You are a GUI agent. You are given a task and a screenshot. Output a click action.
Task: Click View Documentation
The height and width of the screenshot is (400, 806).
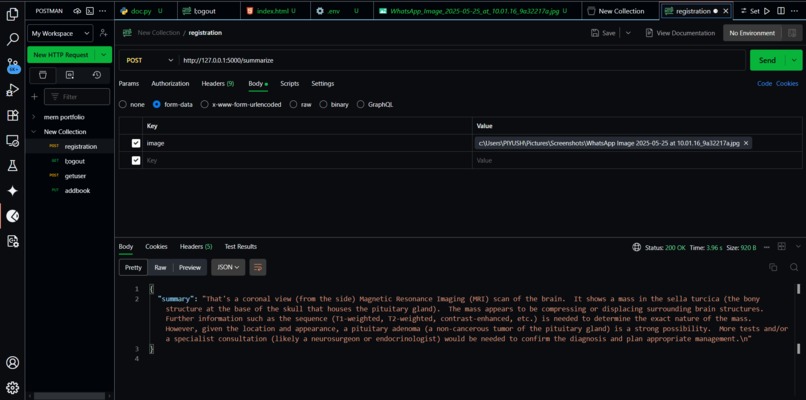pyautogui.click(x=680, y=33)
